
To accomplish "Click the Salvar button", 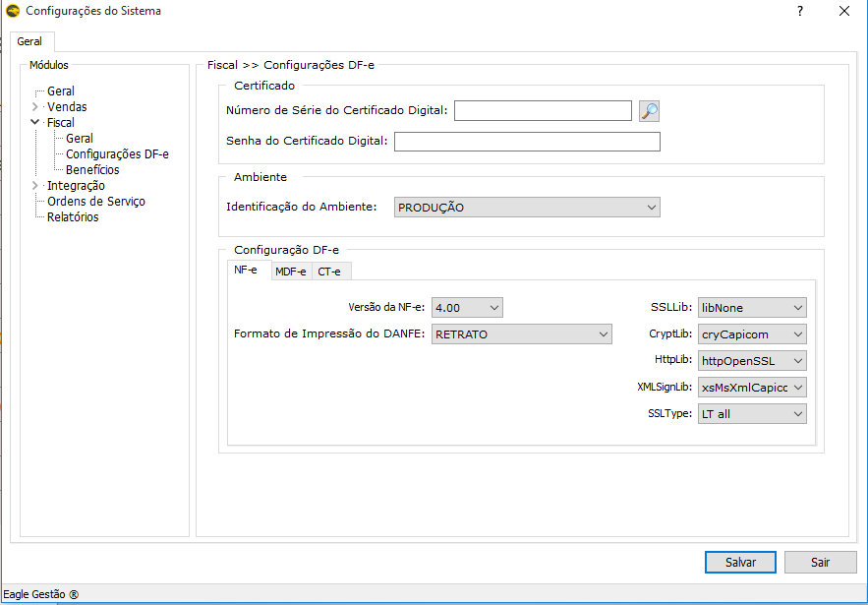I will (740, 563).
